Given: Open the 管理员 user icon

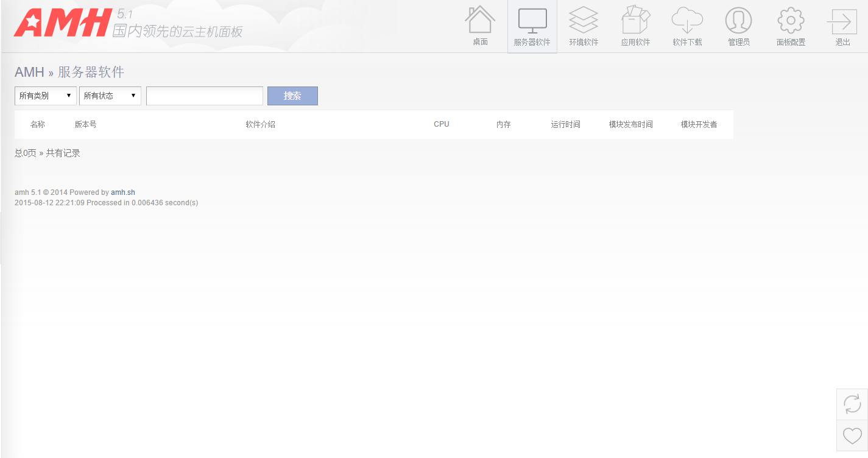Looking at the screenshot, I should point(738,21).
